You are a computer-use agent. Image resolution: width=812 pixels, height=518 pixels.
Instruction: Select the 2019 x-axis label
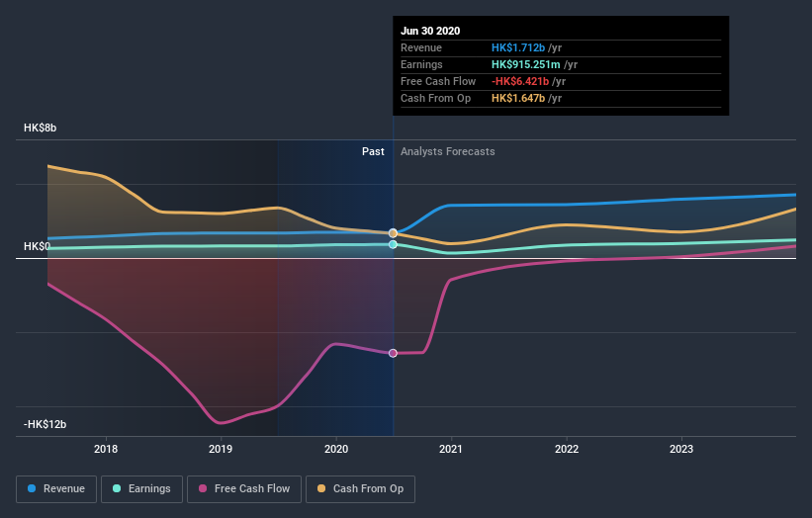point(221,449)
